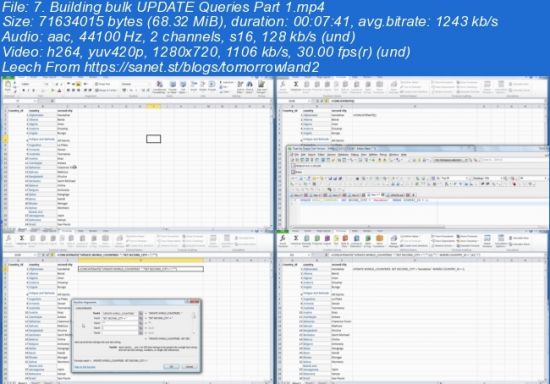Toggle Bold in the Home-ribbon frame
The height and width of the screenshot is (384, 550).
23,90
